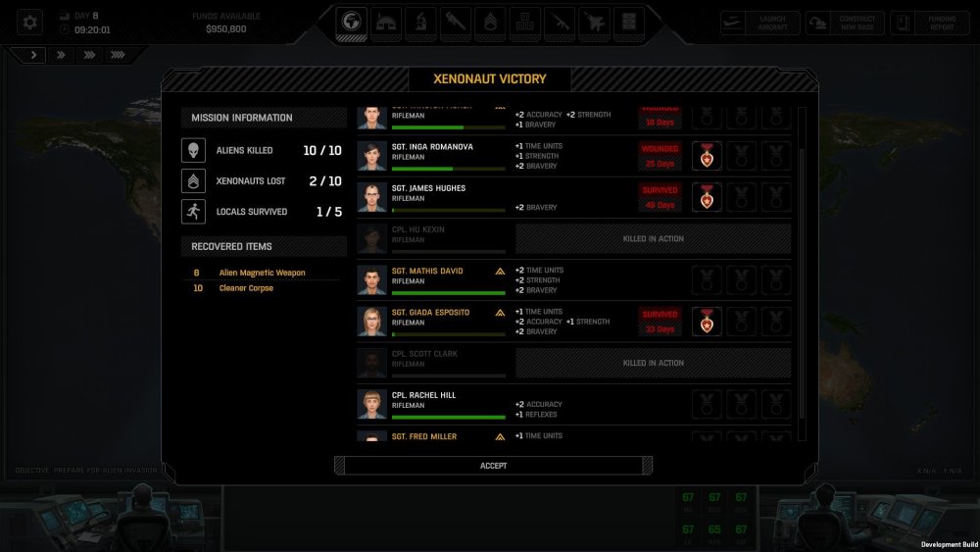The image size is (980, 552).
Task: Click the Funds Available $950,800 readout
Action: pos(226,24)
